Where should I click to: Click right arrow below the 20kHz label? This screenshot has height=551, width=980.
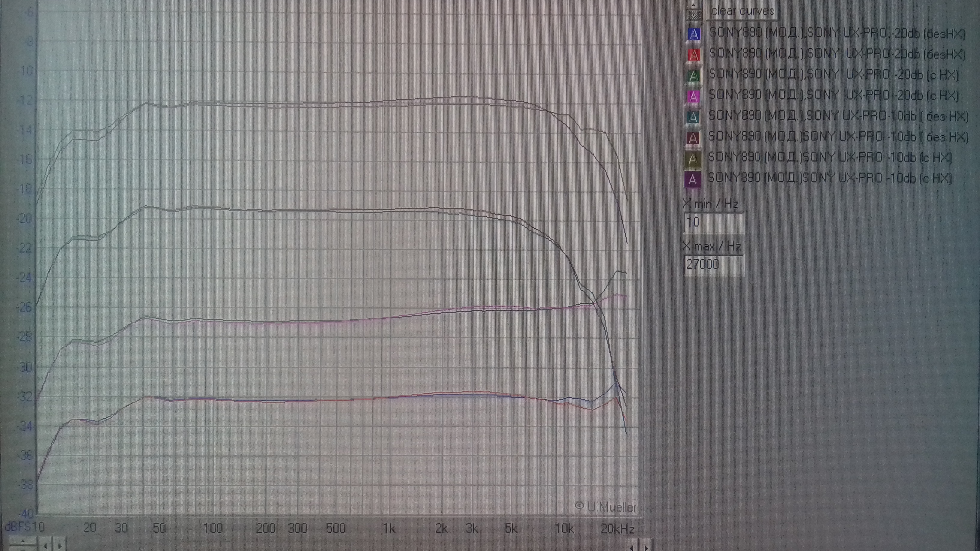click(646, 547)
